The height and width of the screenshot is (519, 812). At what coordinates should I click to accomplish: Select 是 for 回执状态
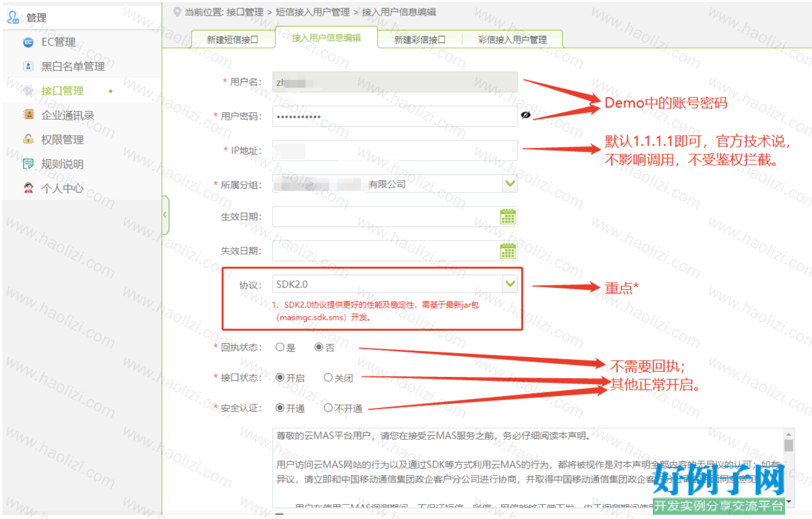[280, 347]
